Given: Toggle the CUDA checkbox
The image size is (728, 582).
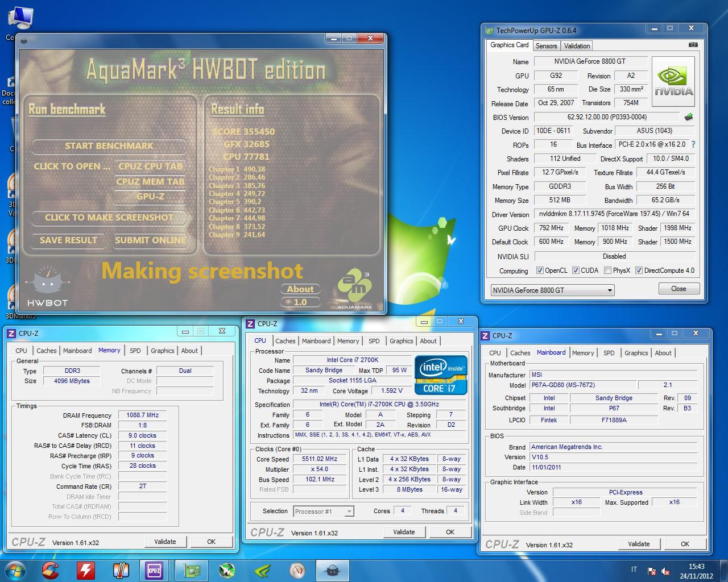Looking at the screenshot, I should pyautogui.click(x=576, y=271).
